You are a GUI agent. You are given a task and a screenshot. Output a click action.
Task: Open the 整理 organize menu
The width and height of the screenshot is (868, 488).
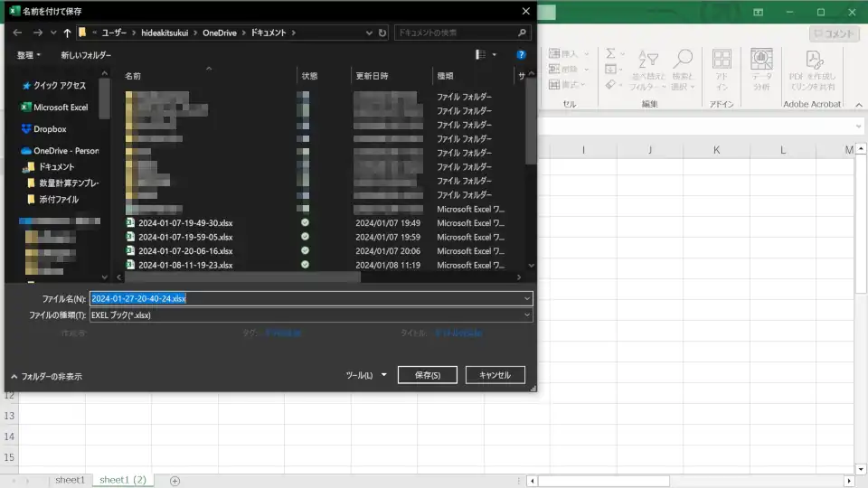click(x=29, y=55)
